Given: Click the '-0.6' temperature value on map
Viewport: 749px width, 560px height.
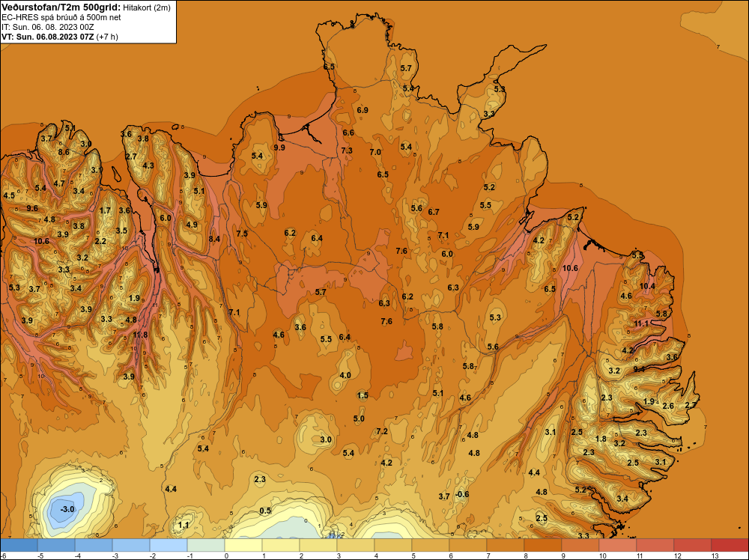Looking at the screenshot, I should (462, 495).
